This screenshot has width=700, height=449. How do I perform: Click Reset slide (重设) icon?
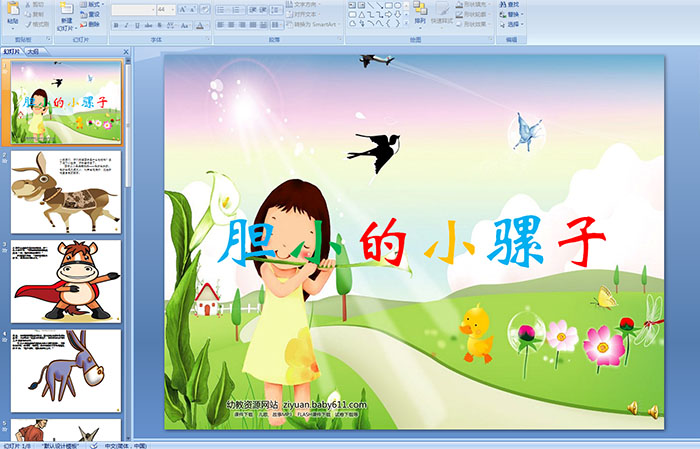(91, 15)
